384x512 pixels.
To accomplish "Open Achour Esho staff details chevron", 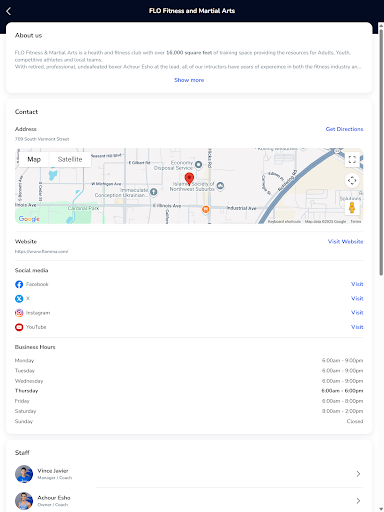I will [x=358, y=501].
